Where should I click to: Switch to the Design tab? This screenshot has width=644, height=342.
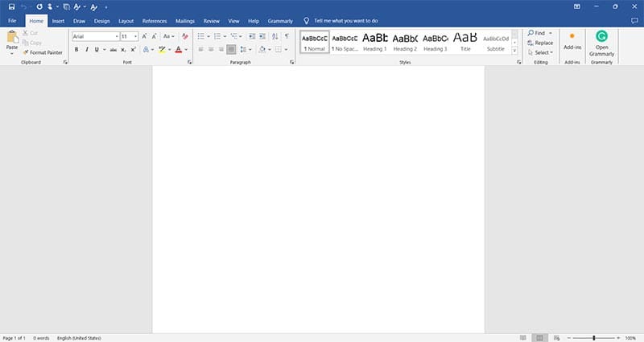coord(102,21)
